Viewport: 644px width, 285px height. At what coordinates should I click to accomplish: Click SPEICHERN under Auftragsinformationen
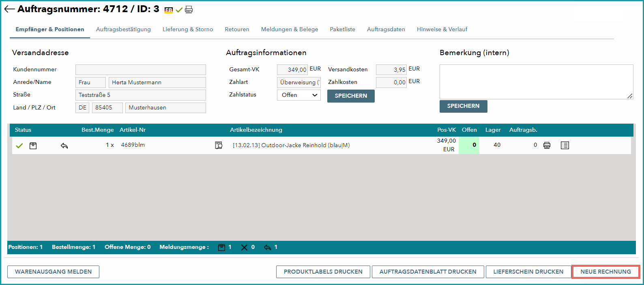pos(351,96)
